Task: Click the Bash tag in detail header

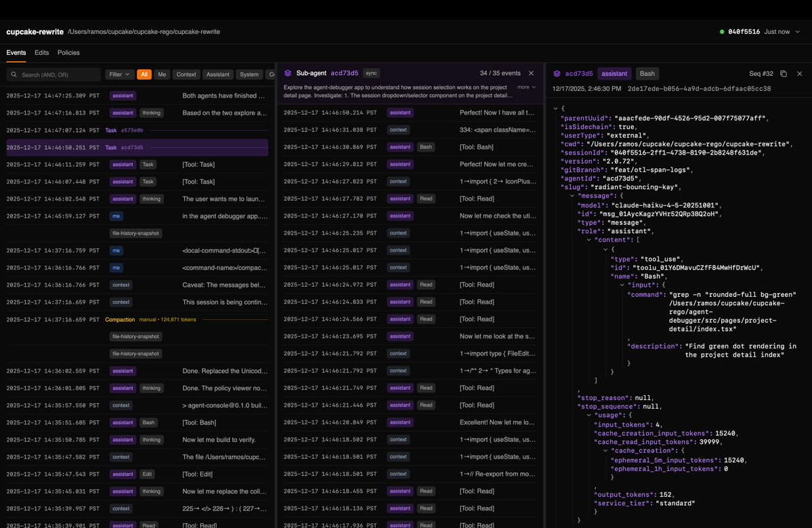Action: [x=647, y=74]
